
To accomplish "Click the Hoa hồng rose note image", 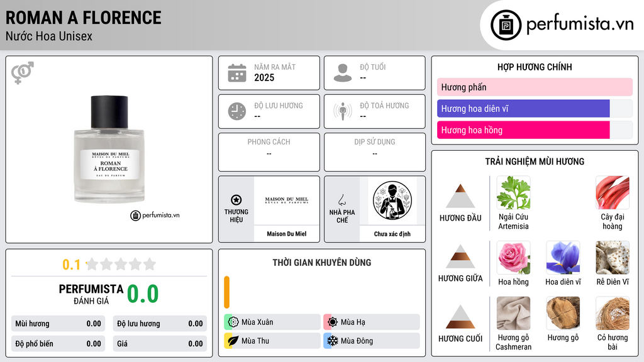I will click(x=513, y=258).
